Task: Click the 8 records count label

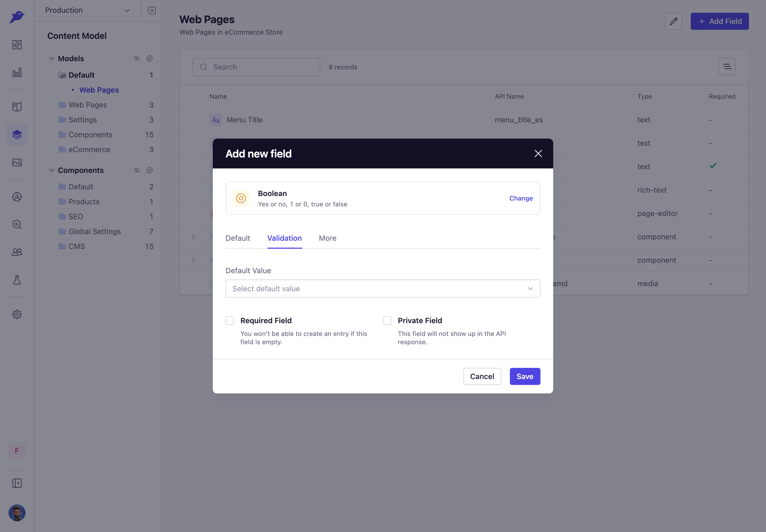Action: coord(343,67)
